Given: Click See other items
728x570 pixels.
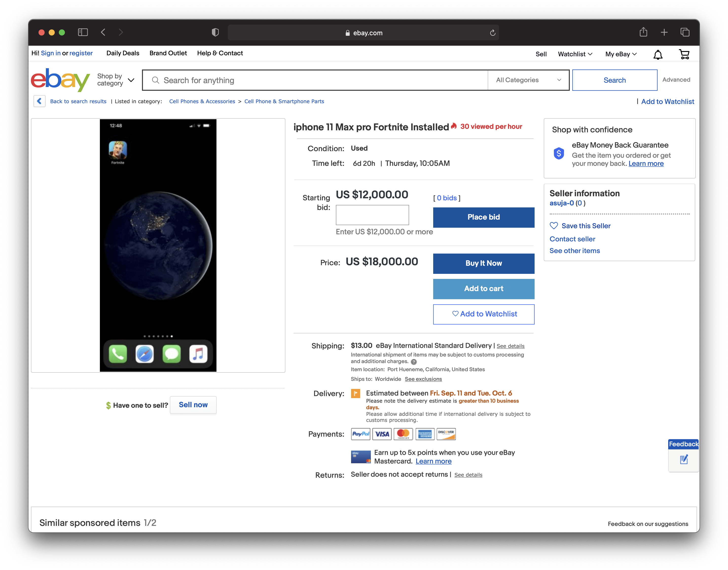Looking at the screenshot, I should click(575, 251).
